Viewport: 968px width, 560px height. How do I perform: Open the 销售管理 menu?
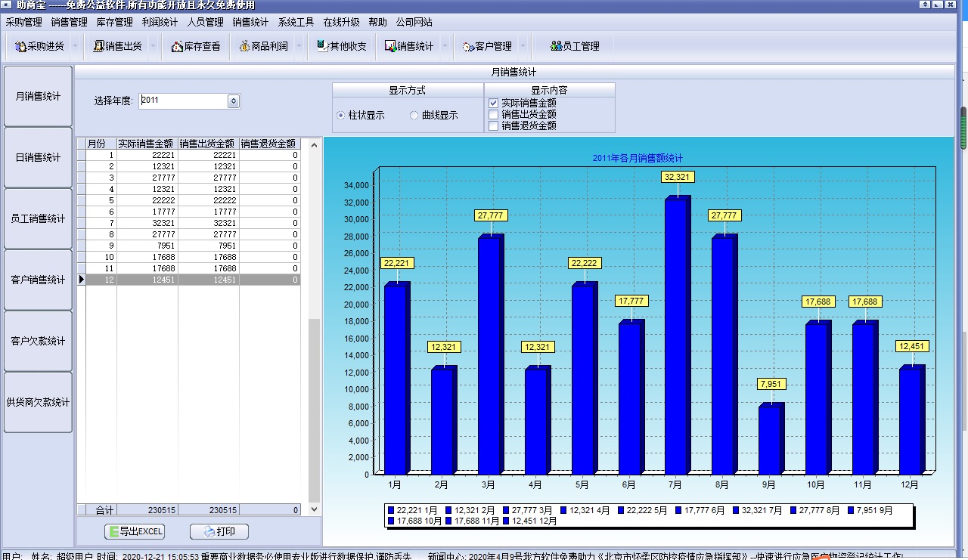[x=70, y=22]
